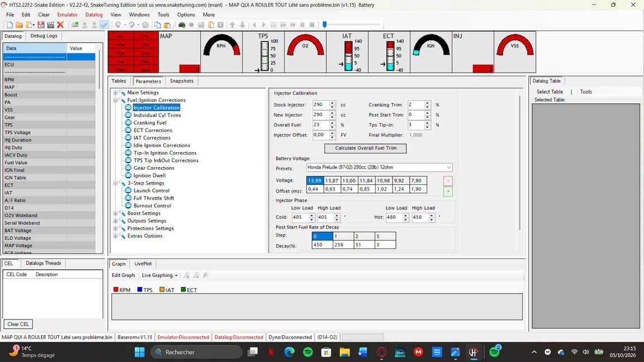644x362 pixels.
Task: Collapse the Fuel/Ignition Corrections tree node
Action: (115, 100)
